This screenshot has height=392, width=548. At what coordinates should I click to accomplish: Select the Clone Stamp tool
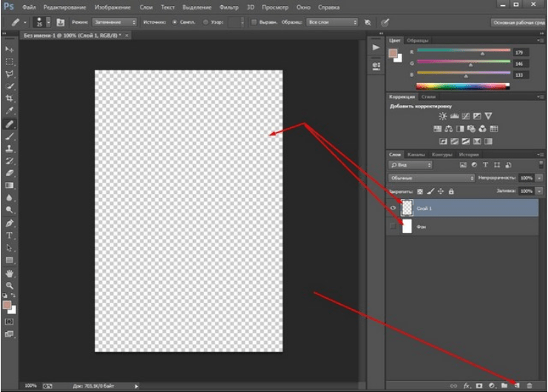10,148
